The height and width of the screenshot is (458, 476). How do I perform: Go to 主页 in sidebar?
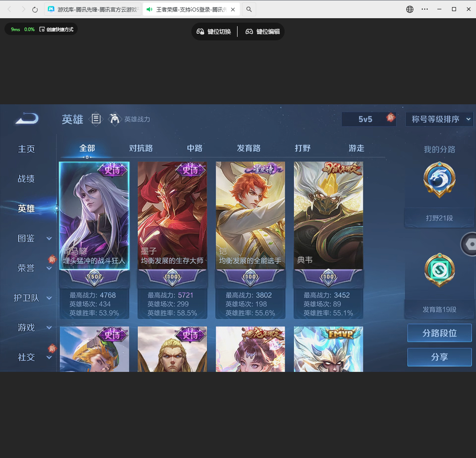tap(26, 149)
